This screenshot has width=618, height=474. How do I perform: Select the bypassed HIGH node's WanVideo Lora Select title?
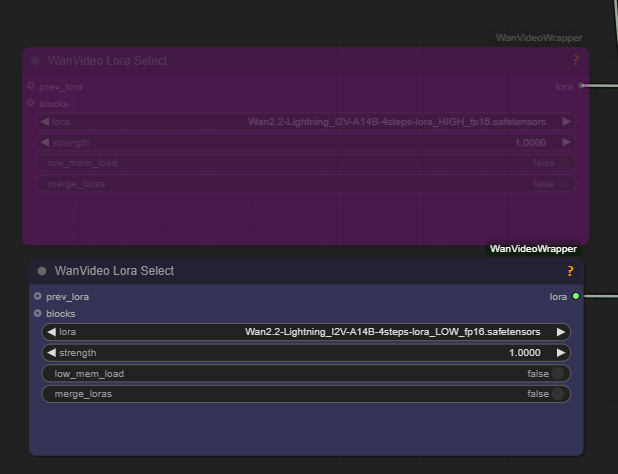coord(108,61)
